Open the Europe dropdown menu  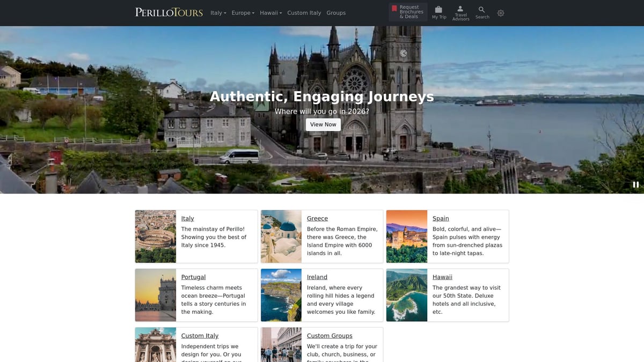(x=243, y=12)
